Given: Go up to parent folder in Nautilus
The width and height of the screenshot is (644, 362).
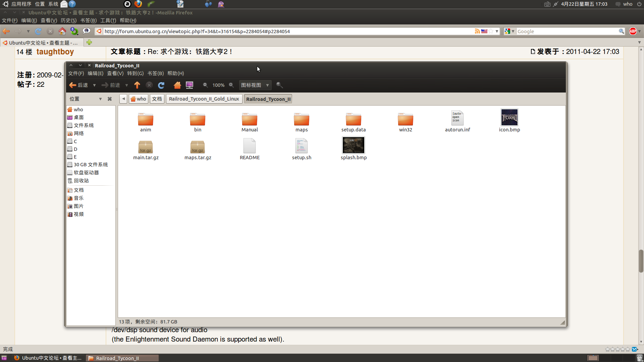Looking at the screenshot, I should pos(137,85).
